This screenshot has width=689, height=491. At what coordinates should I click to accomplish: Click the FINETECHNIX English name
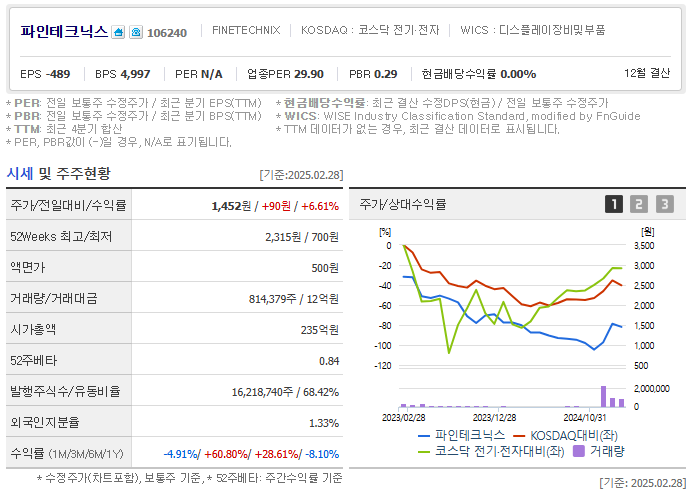pos(246,30)
